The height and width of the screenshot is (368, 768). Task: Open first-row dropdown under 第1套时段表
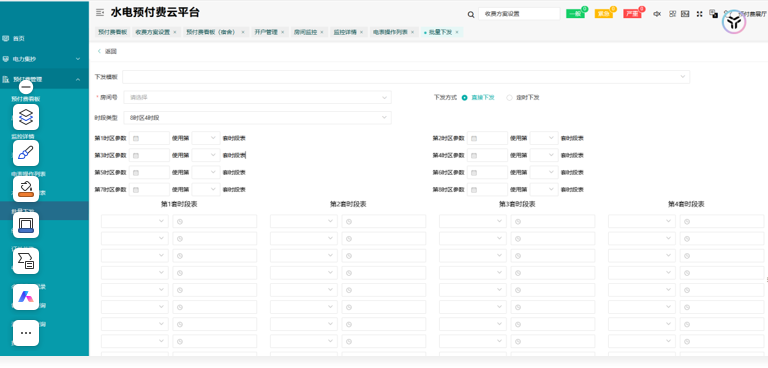(x=135, y=221)
